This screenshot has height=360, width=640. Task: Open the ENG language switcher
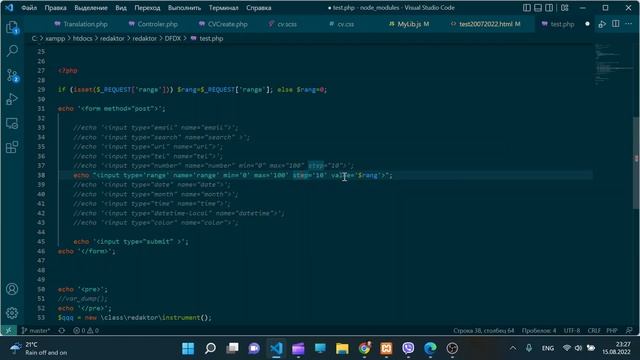pyautogui.click(x=548, y=348)
